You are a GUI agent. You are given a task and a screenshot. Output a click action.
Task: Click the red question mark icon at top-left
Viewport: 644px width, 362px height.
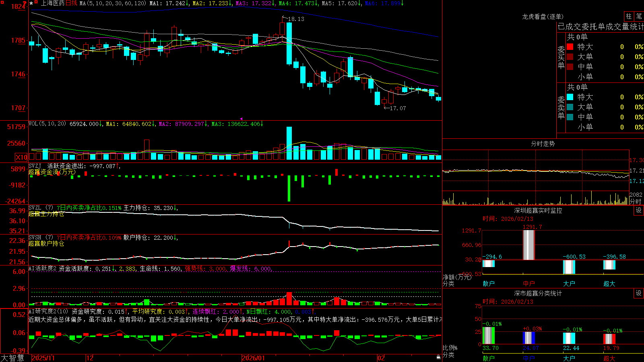tap(25, 3)
